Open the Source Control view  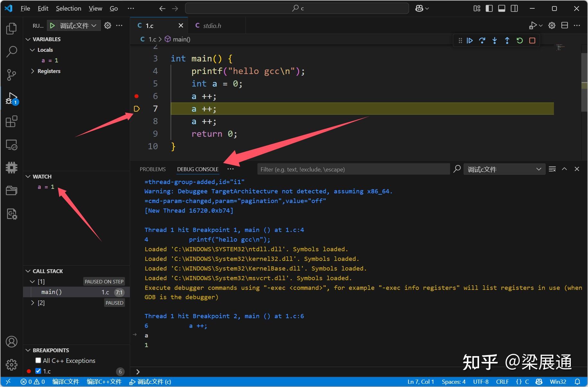coord(12,75)
